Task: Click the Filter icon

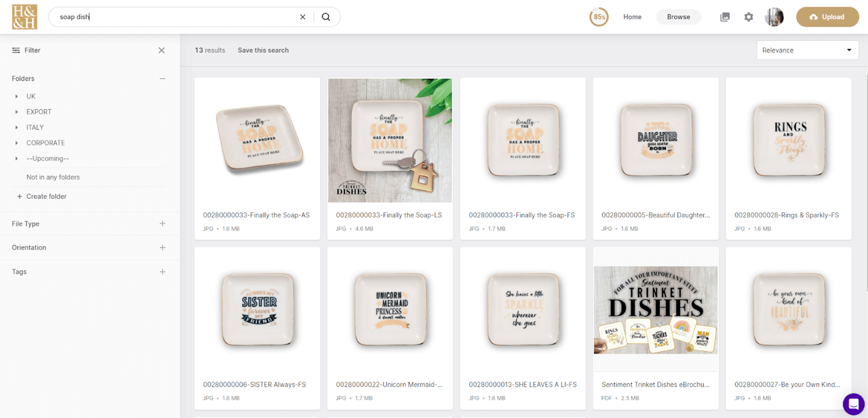Action: (16, 50)
